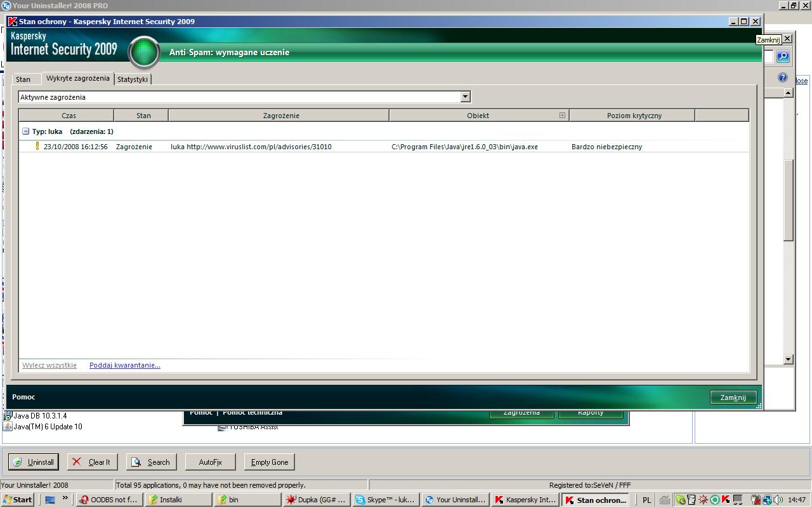
Task: Click the yellow exclamation warning icon in row
Action: [37, 146]
